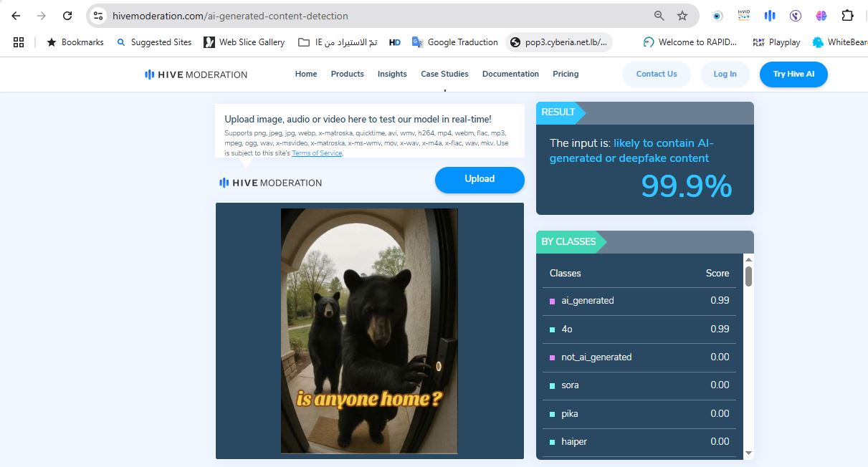Screen dimensions: 868x467
Task: Open the IE import bookmarks folder
Action: coord(338,42)
